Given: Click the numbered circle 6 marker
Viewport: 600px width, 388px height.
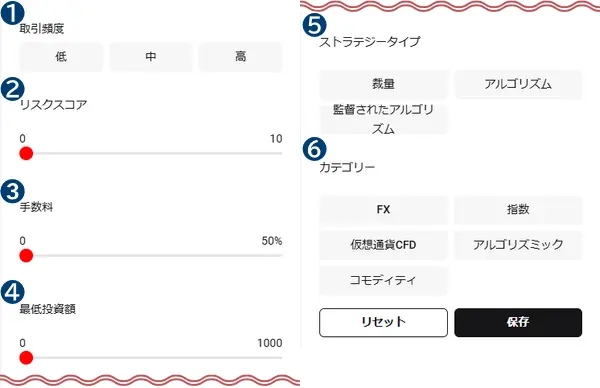Looking at the screenshot, I should [x=315, y=149].
